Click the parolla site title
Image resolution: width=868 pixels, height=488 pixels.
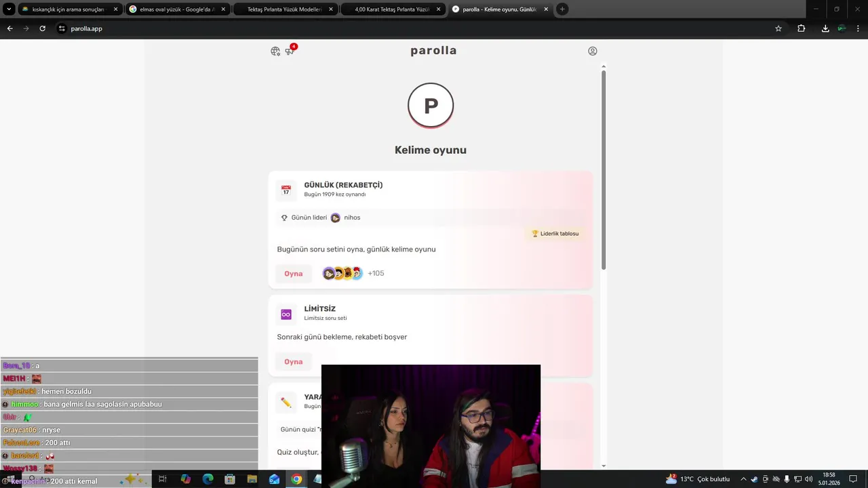click(433, 51)
